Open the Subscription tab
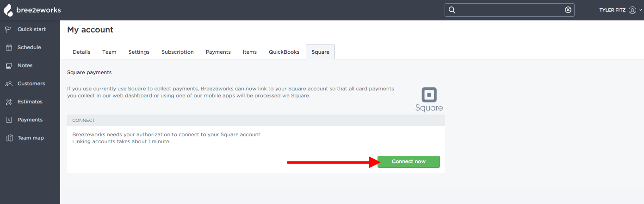Viewport: 644px width, 204px height. point(178,52)
